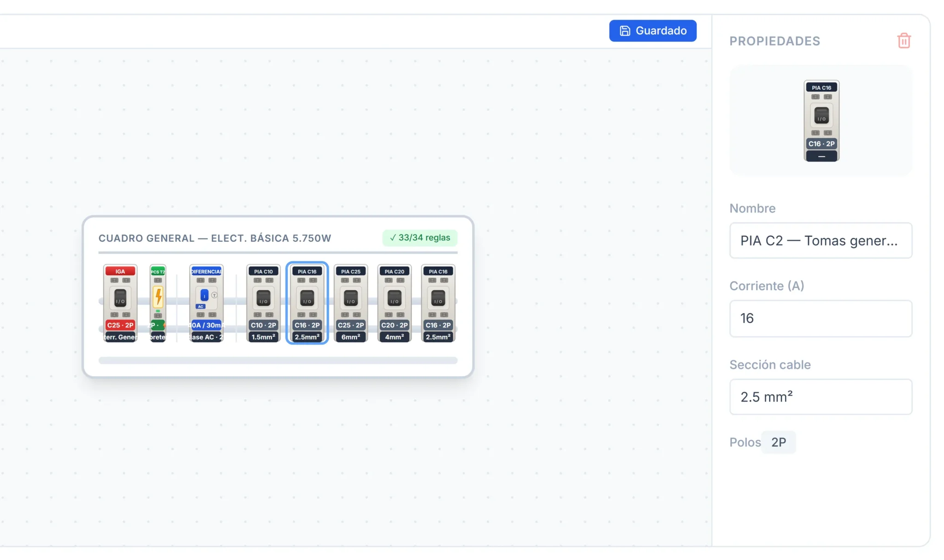Screen dimensions: 944x560
Task: Delete component with the trash icon
Action: [904, 41]
